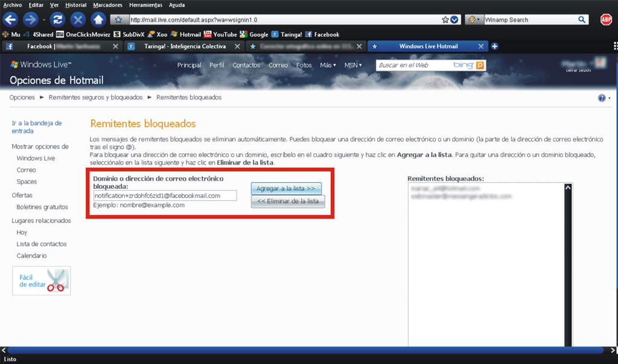Click << Eliminar de la lista button
618x364 pixels.
tap(288, 201)
